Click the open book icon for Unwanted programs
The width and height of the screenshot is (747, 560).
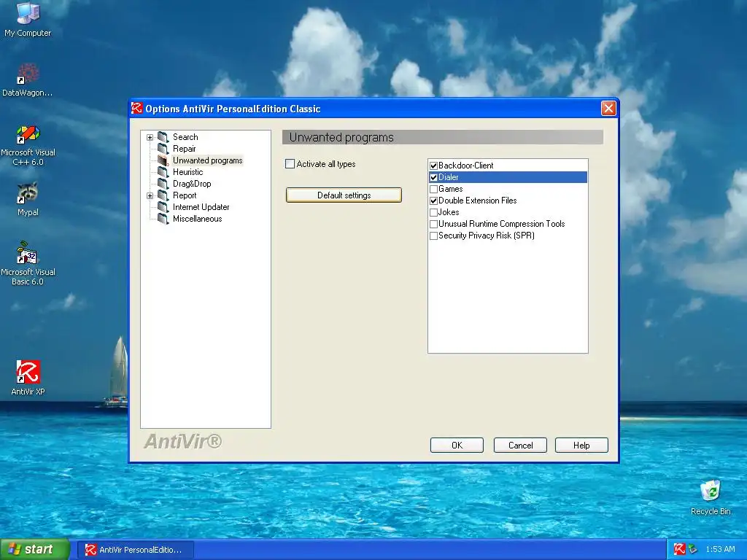(163, 160)
